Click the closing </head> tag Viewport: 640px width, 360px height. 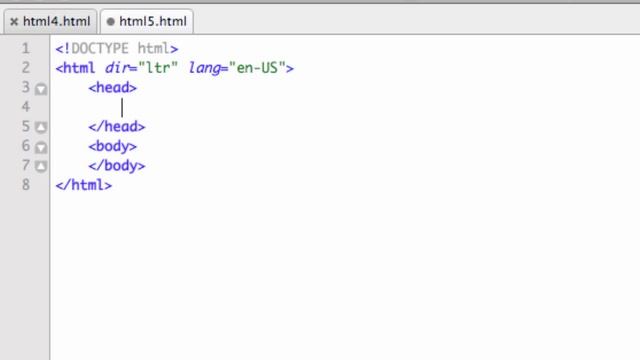[x=117, y=127]
